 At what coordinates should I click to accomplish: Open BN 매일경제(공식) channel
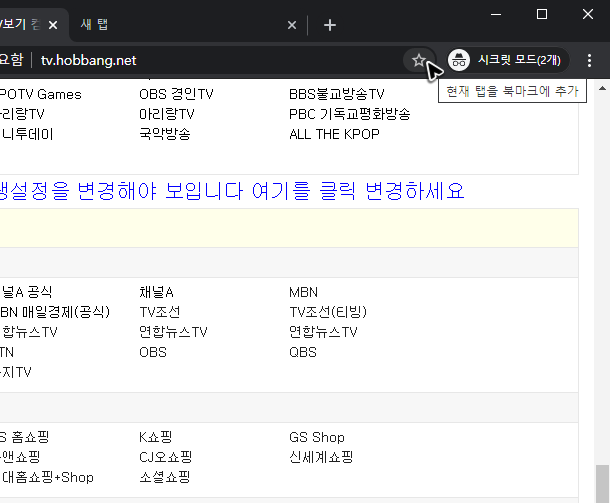point(55,312)
